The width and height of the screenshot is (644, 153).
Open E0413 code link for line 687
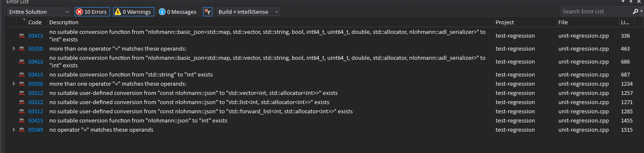pos(36,74)
